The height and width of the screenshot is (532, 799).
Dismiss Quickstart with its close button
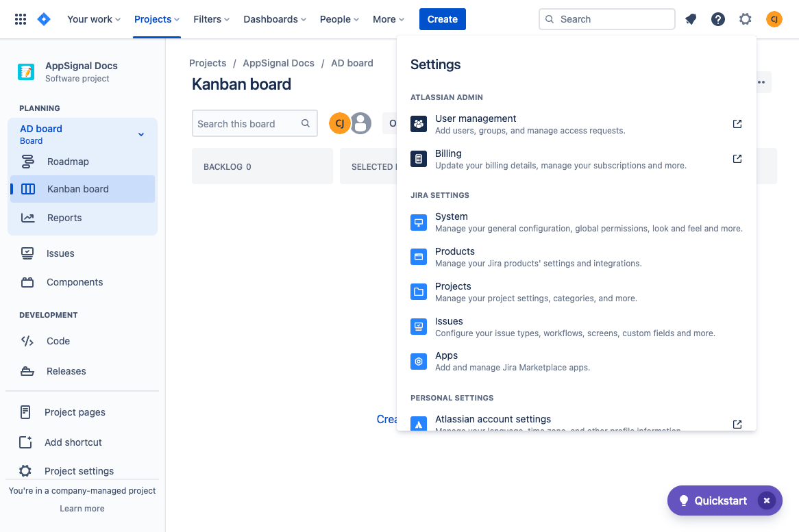pos(766,501)
